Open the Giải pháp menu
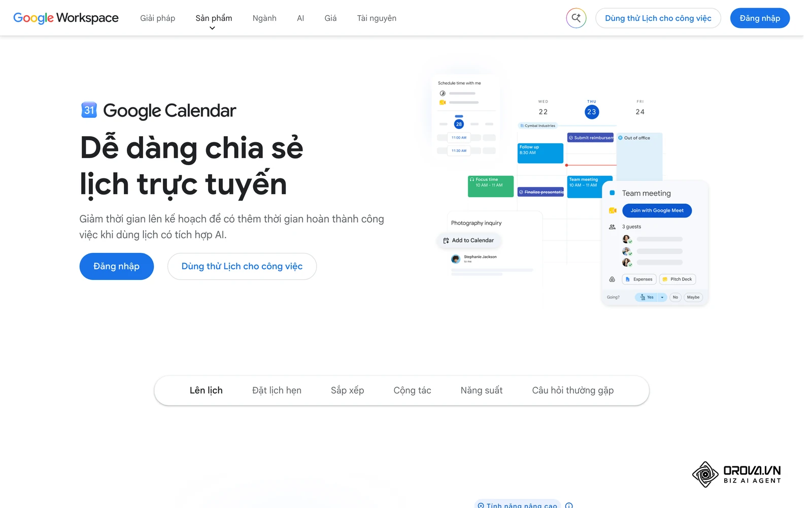 pyautogui.click(x=158, y=18)
